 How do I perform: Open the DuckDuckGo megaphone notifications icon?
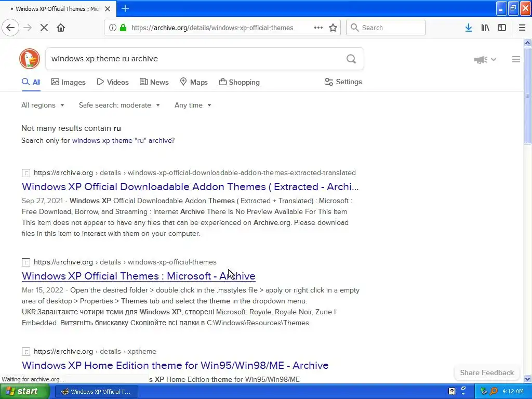click(x=481, y=60)
